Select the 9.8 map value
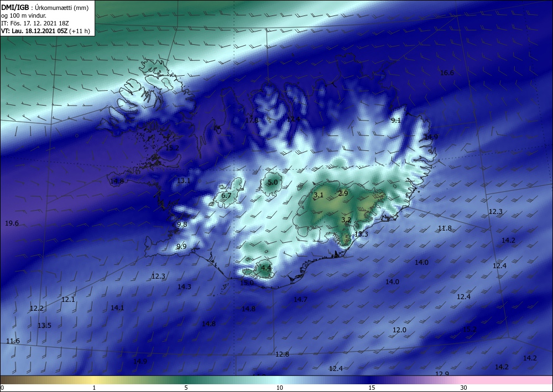 (x=182, y=224)
